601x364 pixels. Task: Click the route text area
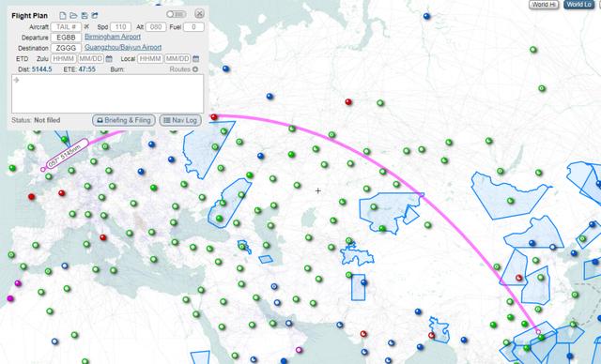[x=107, y=94]
